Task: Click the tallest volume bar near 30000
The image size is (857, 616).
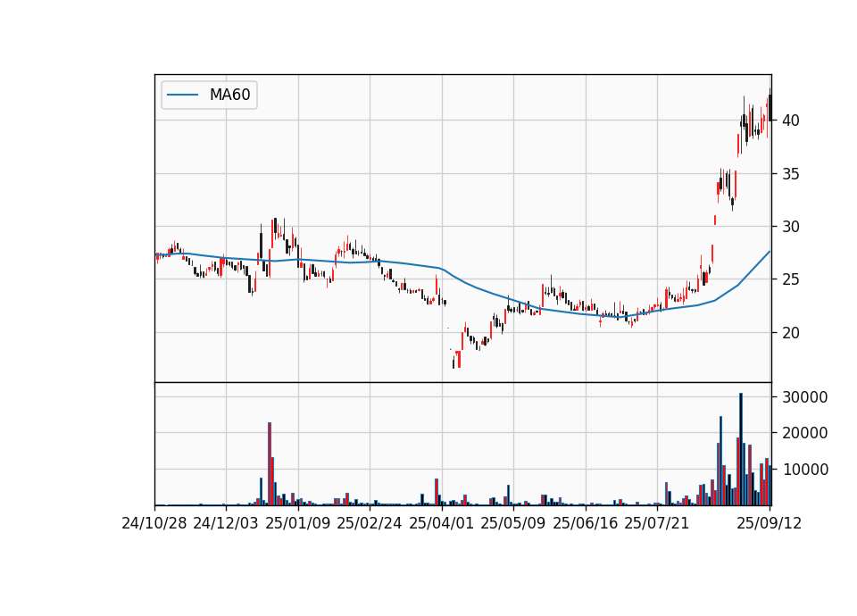Action: (741, 449)
